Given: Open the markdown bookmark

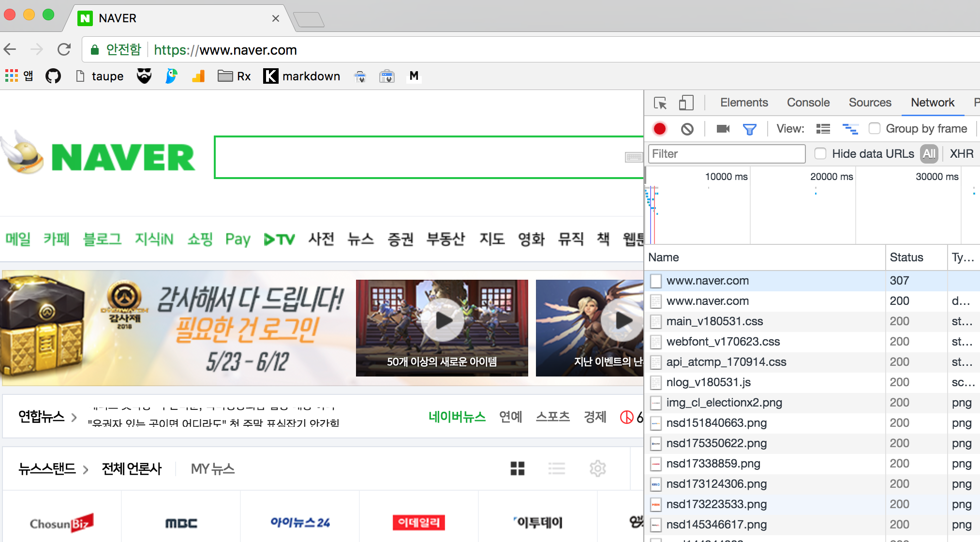Looking at the screenshot, I should coord(302,76).
